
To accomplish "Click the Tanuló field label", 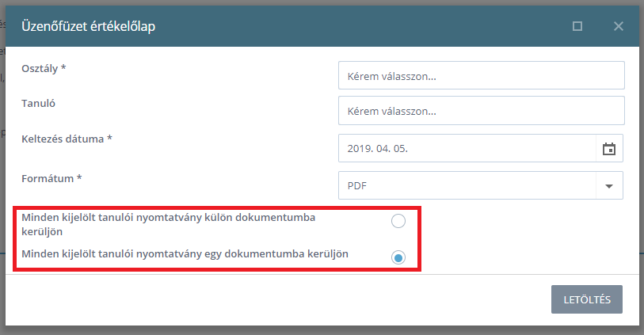I will (38, 104).
